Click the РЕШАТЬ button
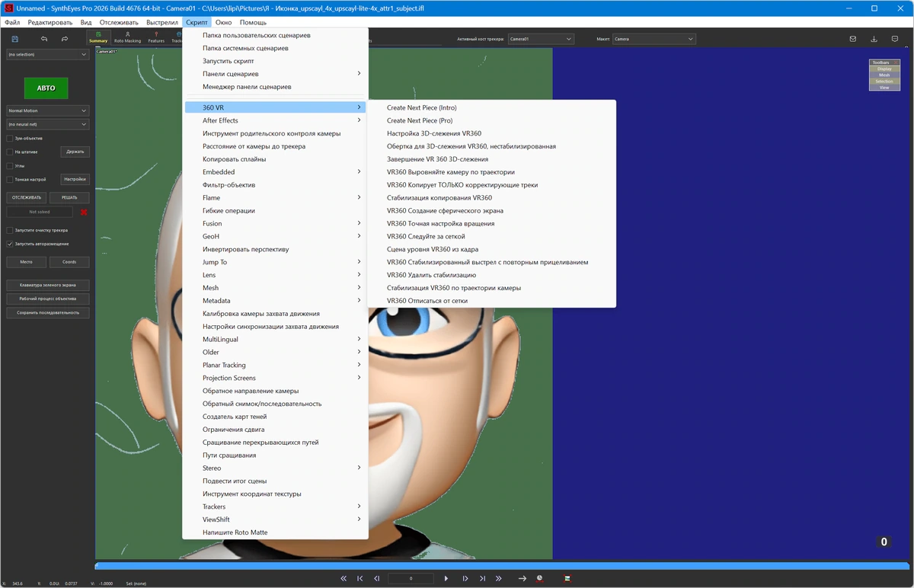Screen dimensions: 914x588 [x=69, y=197]
